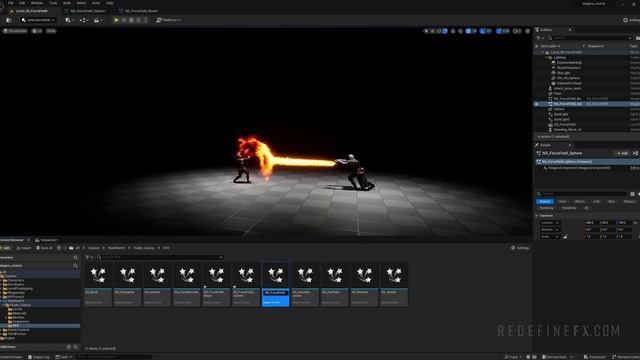This screenshot has width=640, height=360.
Task: Open the File menu
Action: 11,3
